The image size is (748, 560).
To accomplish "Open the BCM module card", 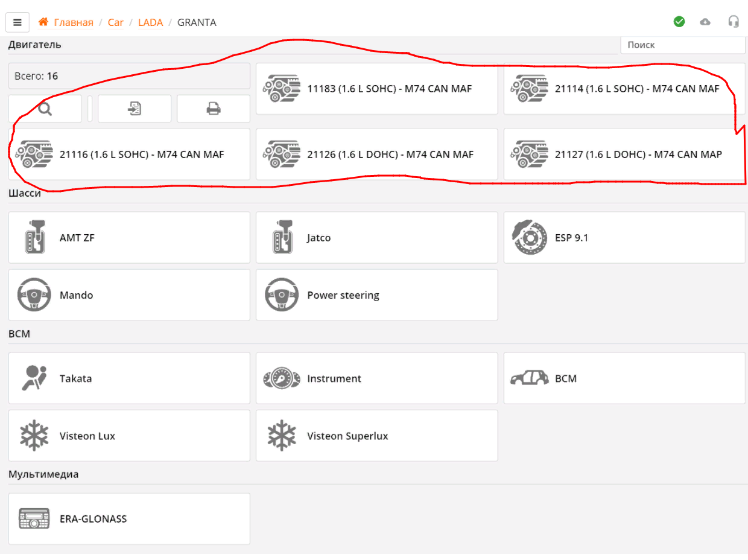I will point(624,378).
